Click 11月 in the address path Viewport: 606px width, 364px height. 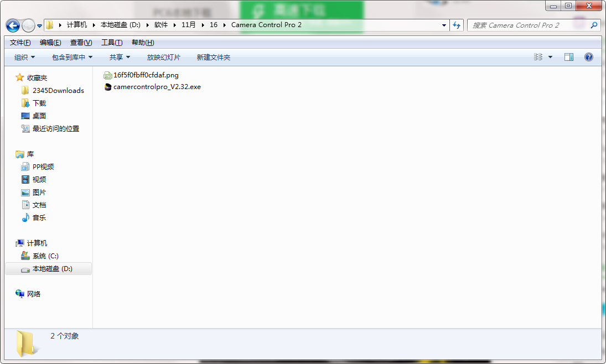pos(188,25)
